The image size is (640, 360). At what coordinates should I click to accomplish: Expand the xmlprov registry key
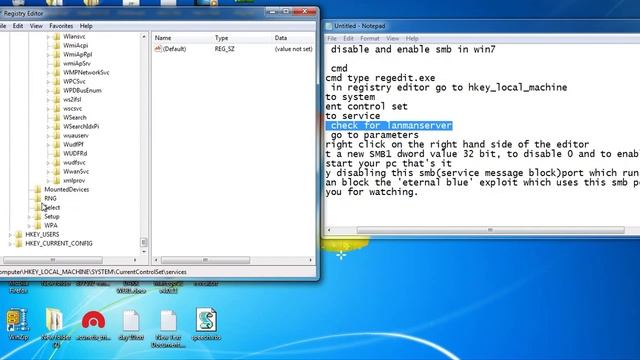[x=48, y=180]
